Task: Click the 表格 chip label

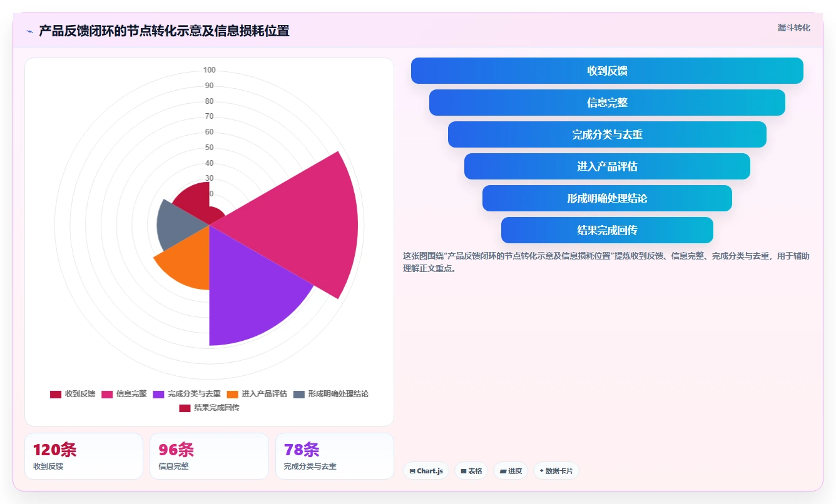Action: tap(475, 471)
